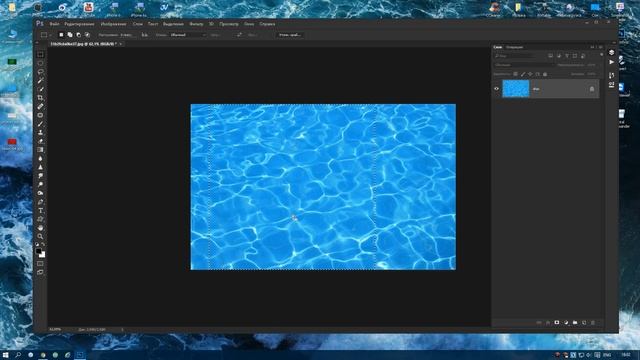Select the Zoom magnifier tool
The height and width of the screenshot is (360, 640).
click(40, 236)
